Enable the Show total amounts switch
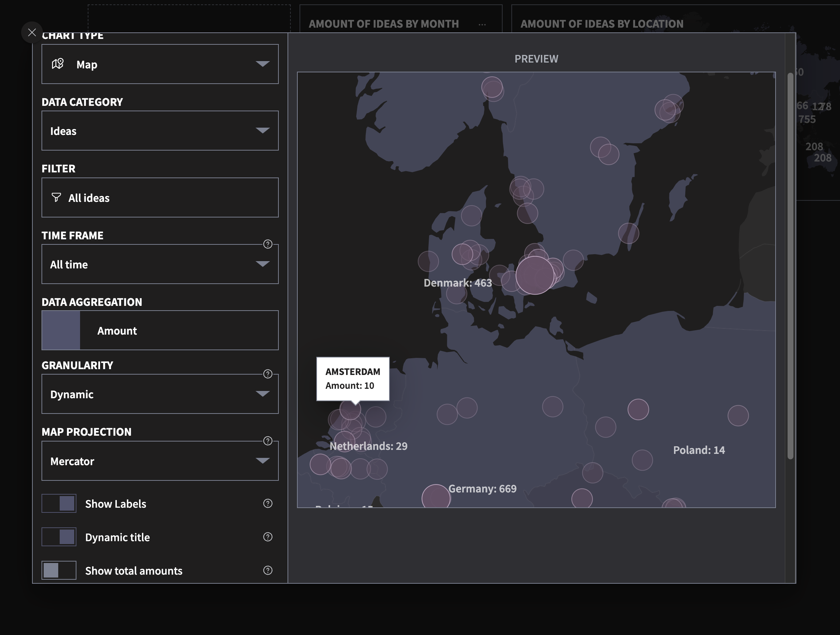840x635 pixels. [x=59, y=570]
